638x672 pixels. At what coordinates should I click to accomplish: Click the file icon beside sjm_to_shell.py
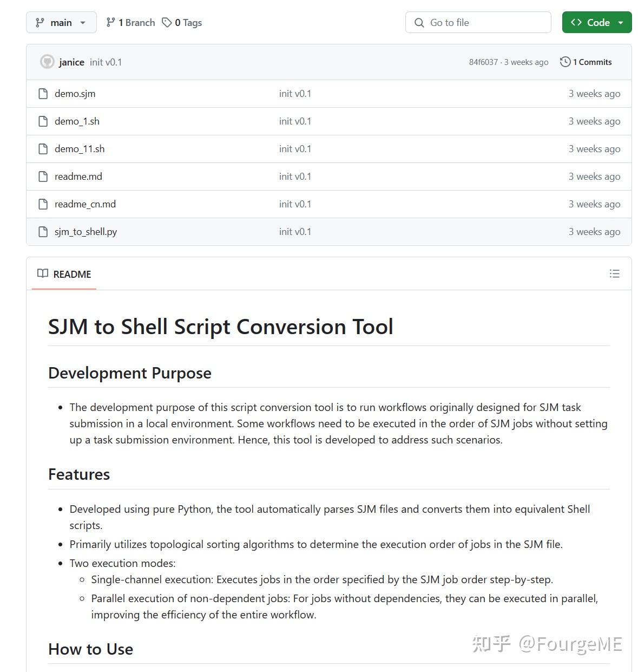[43, 232]
